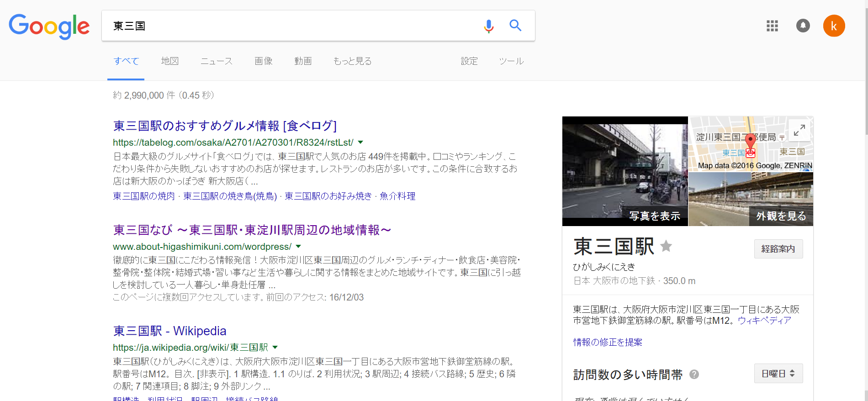Screen dimensions: 868x401
Task: Open the dropdown arrow beside the about-higashimikuni URL
Action: point(298,247)
